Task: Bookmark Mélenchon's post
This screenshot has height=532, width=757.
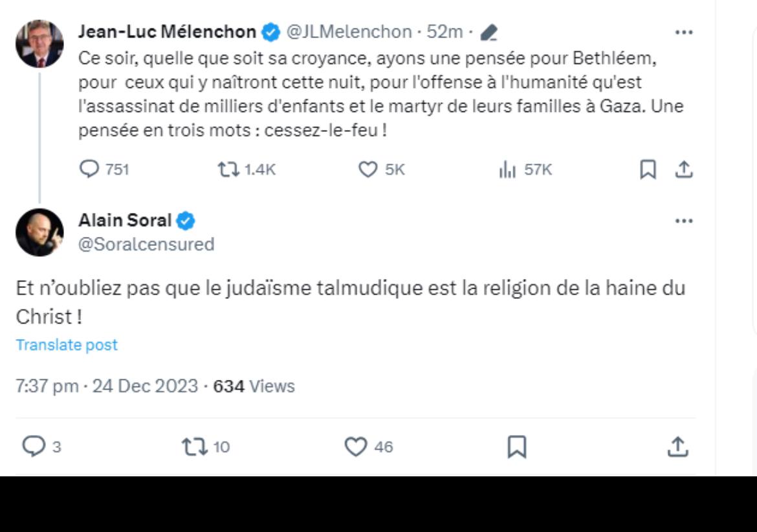Action: click(x=648, y=170)
